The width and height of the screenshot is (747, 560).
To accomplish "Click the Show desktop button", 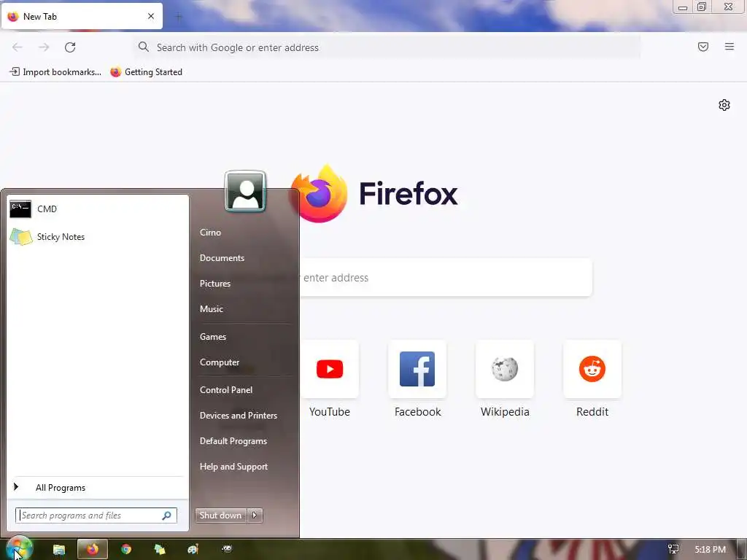I will 742,550.
